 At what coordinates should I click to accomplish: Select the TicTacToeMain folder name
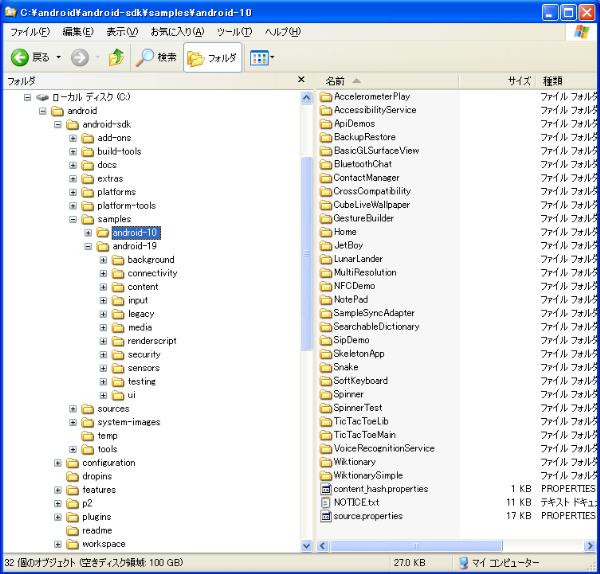365,435
